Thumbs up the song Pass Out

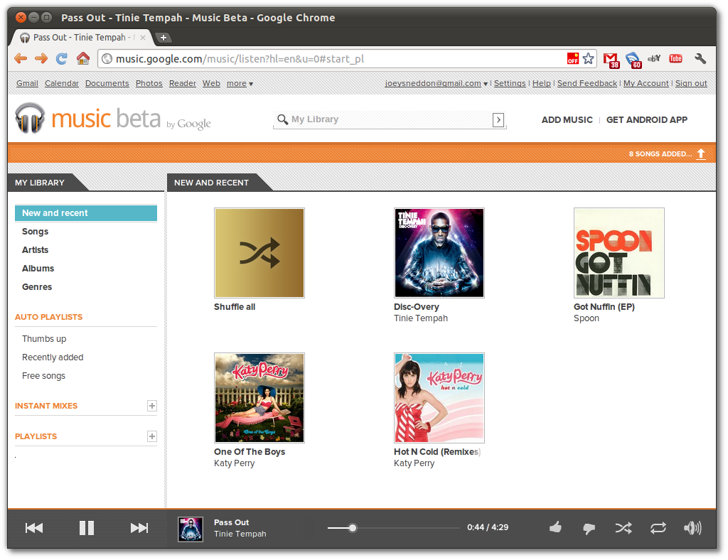[555, 528]
